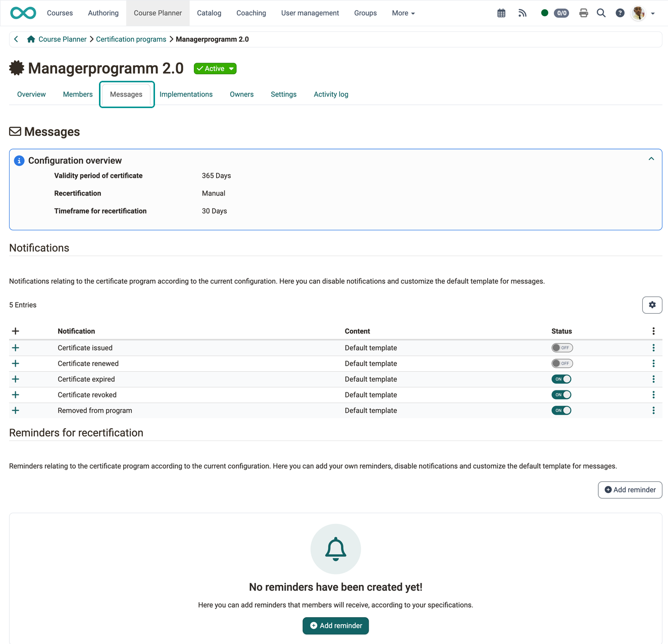Viewport: 668px width, 644px height.
Task: Open table settings gear icon
Action: pyautogui.click(x=652, y=305)
